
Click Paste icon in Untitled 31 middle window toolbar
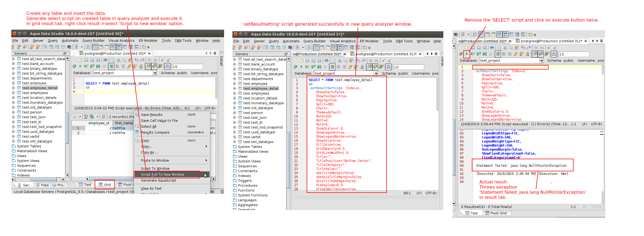click(352, 61)
